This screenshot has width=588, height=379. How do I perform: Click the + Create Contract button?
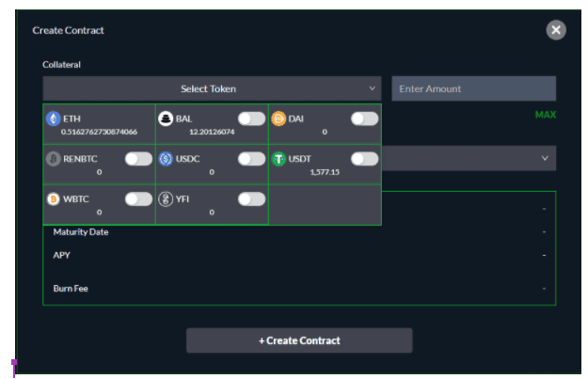(299, 340)
